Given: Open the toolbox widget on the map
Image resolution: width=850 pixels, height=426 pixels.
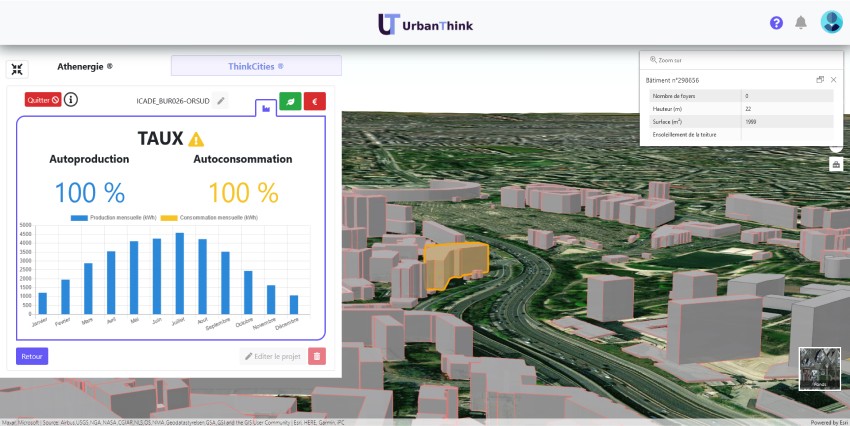Looking at the screenshot, I should [x=836, y=164].
